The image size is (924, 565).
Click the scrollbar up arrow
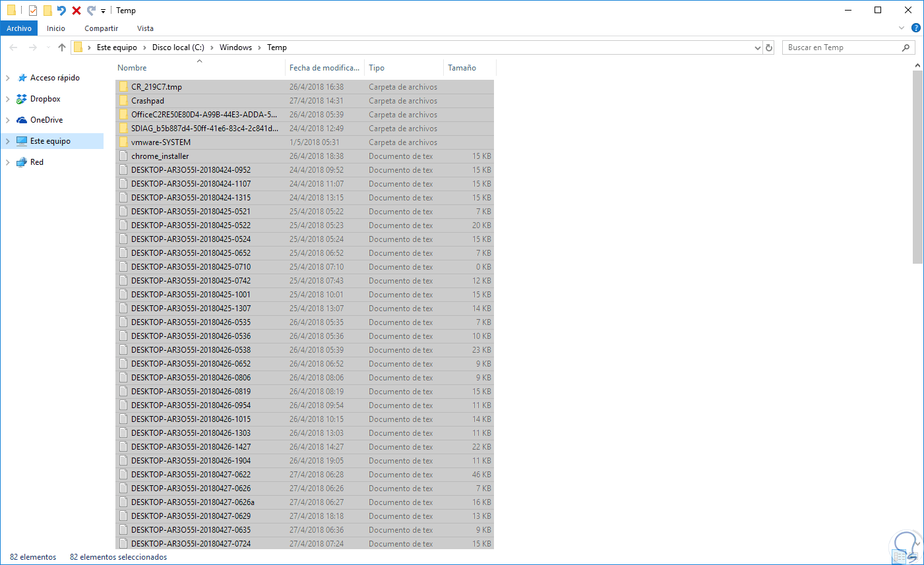tap(917, 65)
